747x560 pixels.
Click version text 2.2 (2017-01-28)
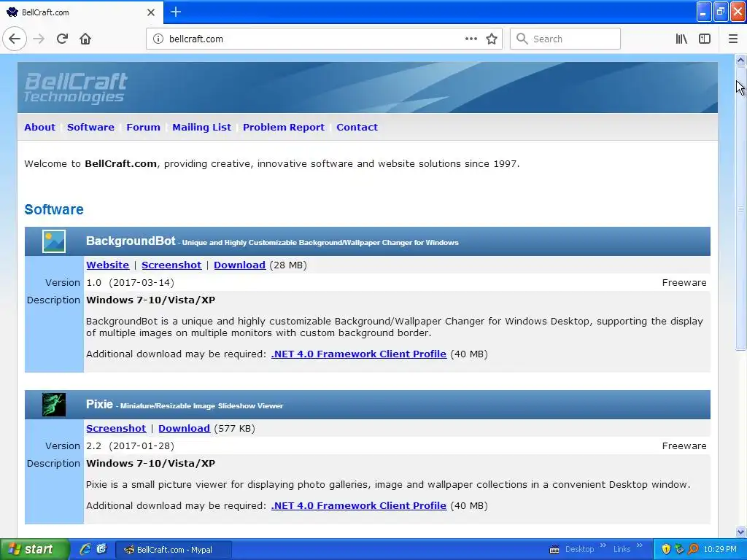click(130, 446)
